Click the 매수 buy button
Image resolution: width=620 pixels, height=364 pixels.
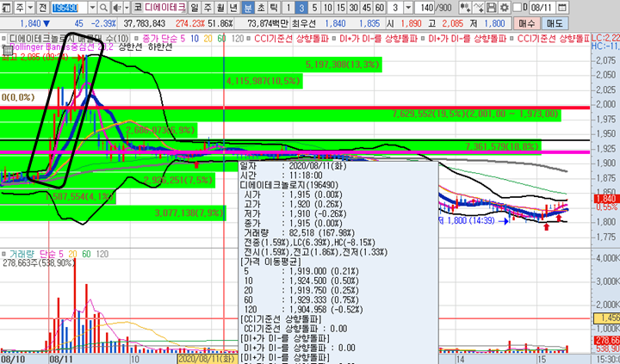[527, 24]
